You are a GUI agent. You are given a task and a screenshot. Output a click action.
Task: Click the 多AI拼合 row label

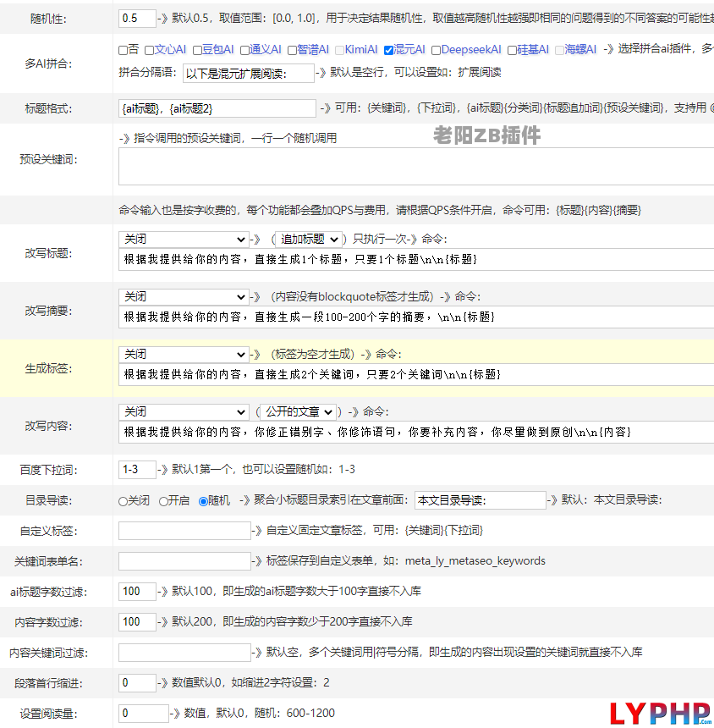click(48, 64)
